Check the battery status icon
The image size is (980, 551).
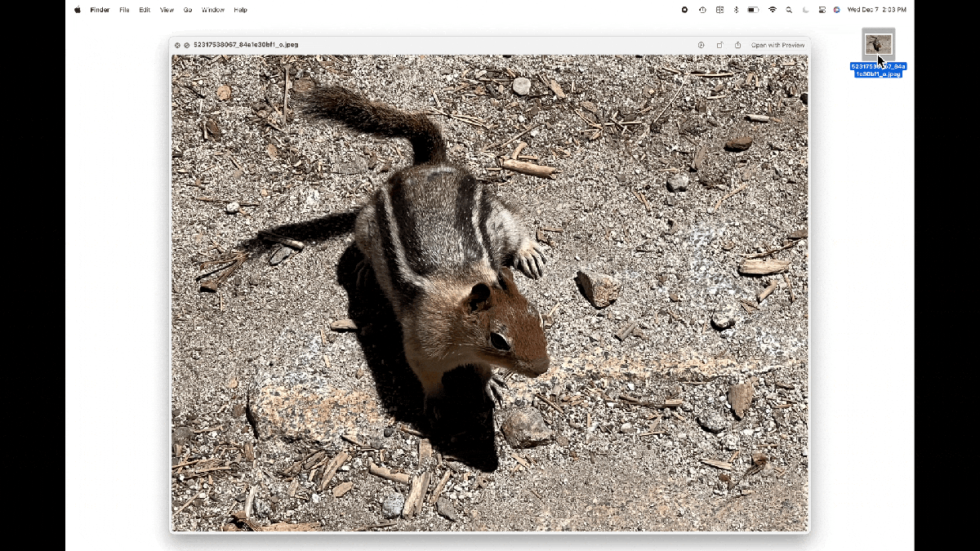click(753, 10)
